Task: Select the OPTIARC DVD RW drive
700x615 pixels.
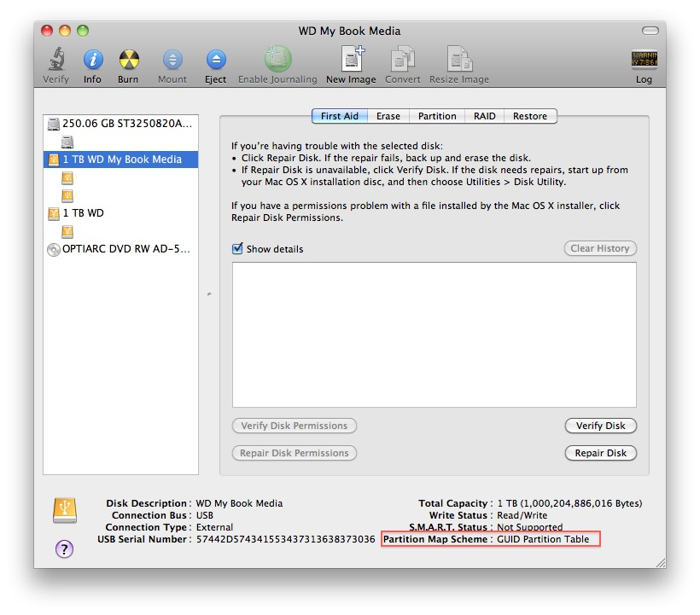Action: coord(120,249)
